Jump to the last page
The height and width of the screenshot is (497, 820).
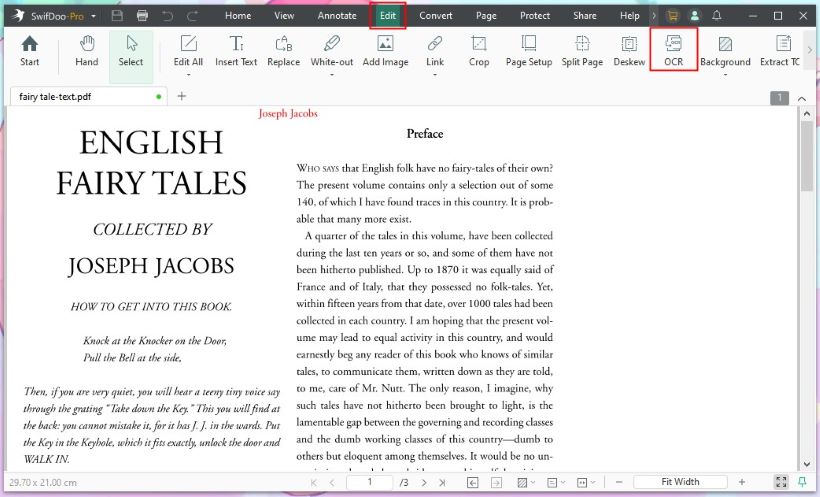442,482
